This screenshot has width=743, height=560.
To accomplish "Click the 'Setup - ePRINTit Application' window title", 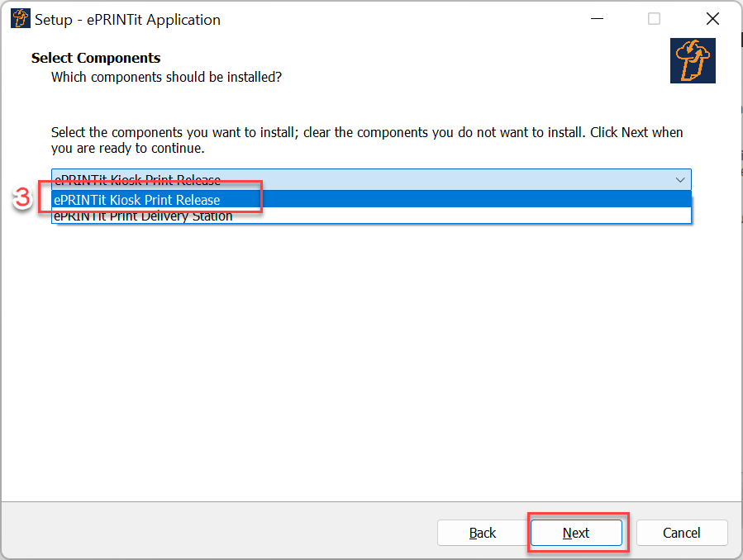I will tap(127, 19).
